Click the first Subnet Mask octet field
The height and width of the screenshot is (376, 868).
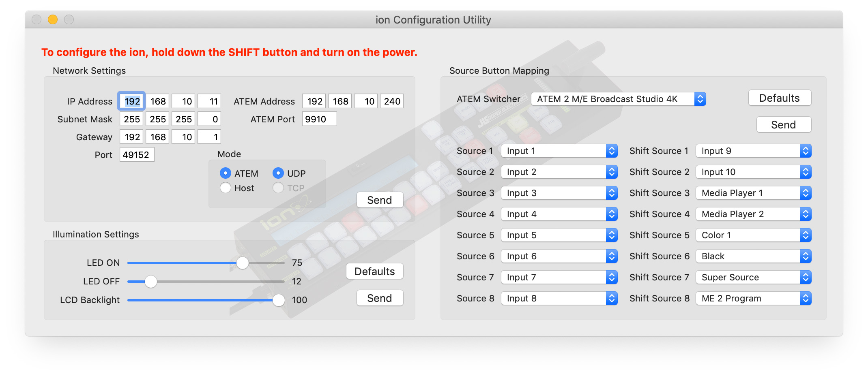(131, 119)
